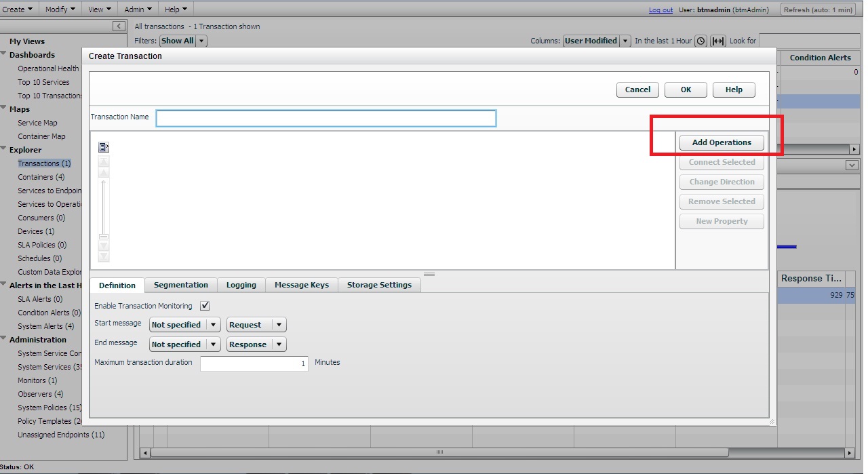Click the Condition Alerts column header
This screenshot has width=868, height=474.
(x=820, y=58)
